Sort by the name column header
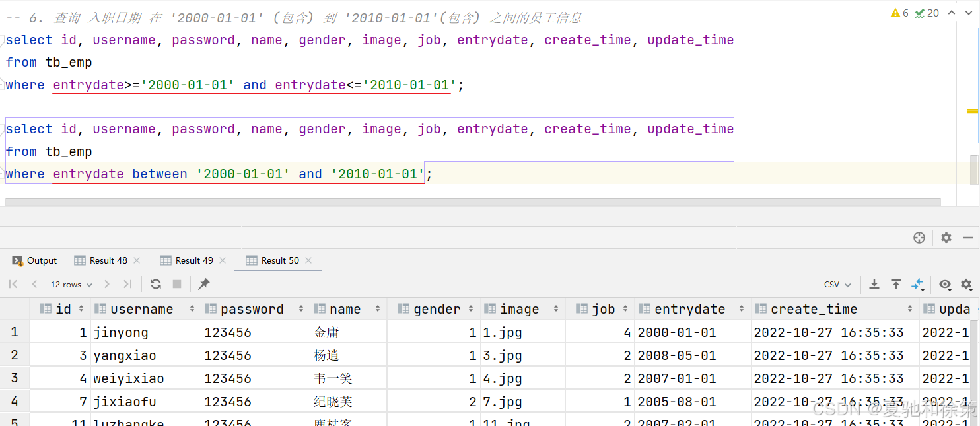The image size is (980, 426). coord(348,309)
